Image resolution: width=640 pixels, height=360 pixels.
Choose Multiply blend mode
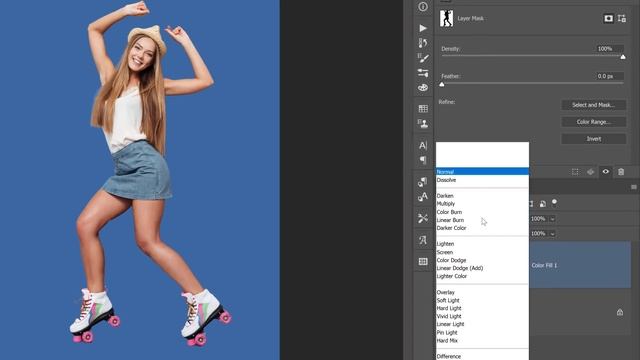tap(482, 204)
